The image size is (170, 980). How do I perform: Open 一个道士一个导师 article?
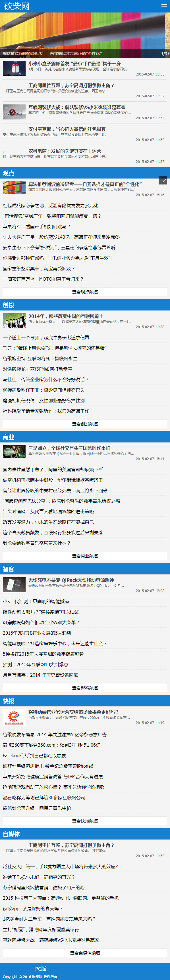pyautogui.click(x=46, y=337)
